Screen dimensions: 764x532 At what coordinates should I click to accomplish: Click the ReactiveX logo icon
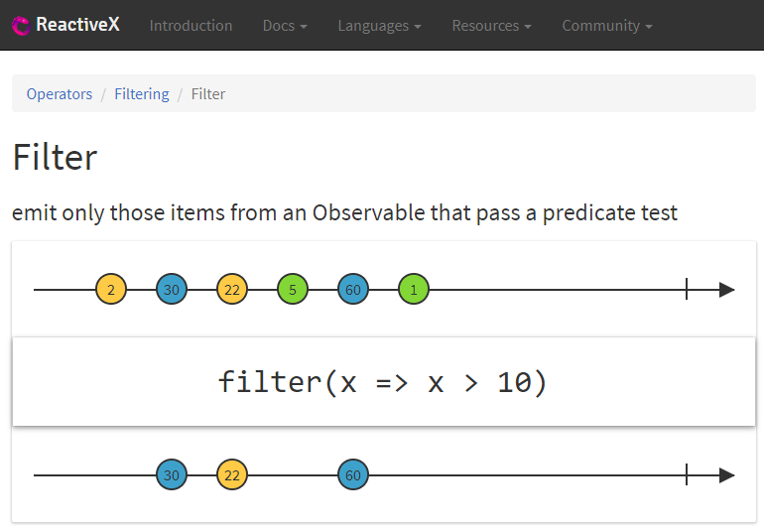(x=21, y=26)
